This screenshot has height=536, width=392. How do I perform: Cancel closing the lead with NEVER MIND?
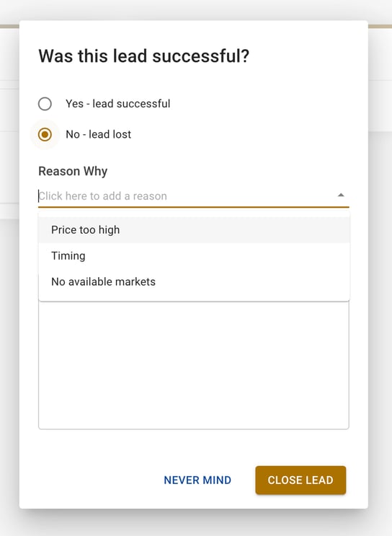pos(197,480)
